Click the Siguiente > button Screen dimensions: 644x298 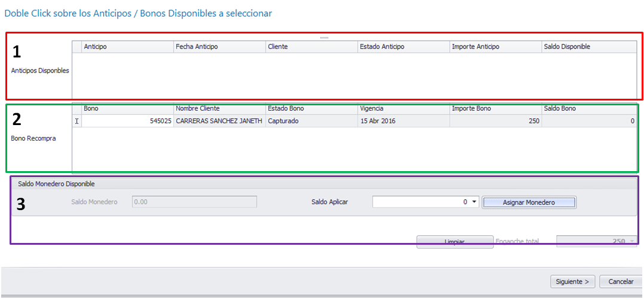click(x=572, y=282)
